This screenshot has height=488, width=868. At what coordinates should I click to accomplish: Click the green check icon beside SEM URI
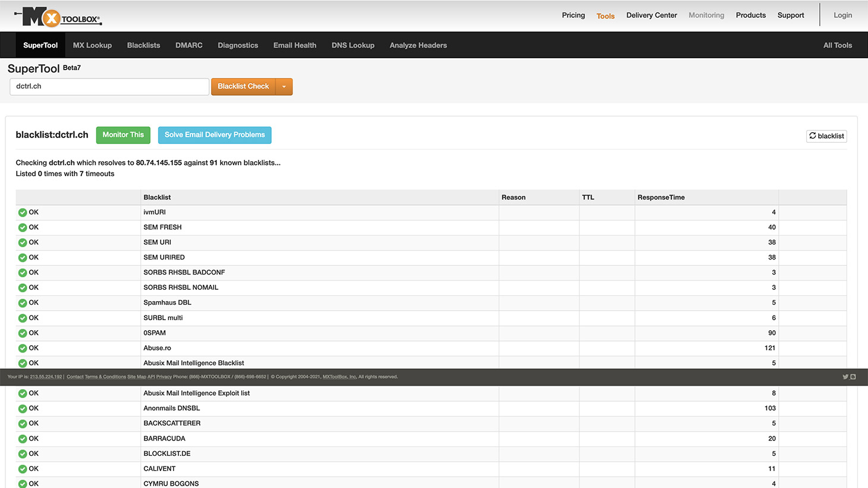(x=23, y=243)
